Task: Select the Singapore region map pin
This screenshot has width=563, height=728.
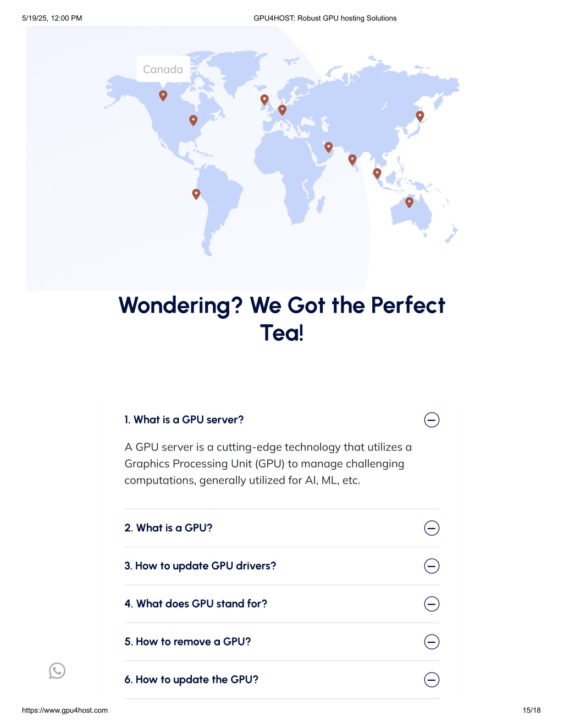Action: coord(377,174)
